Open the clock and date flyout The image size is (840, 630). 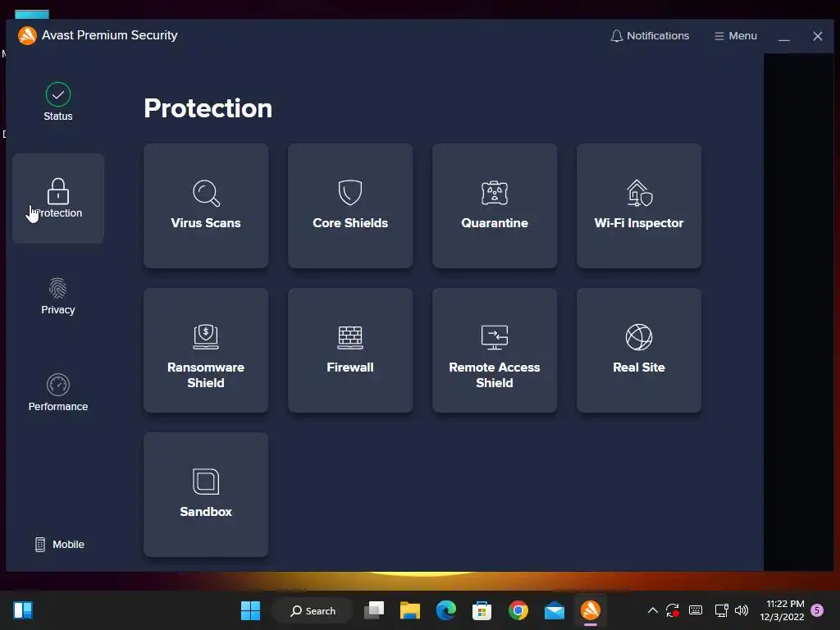pos(782,610)
